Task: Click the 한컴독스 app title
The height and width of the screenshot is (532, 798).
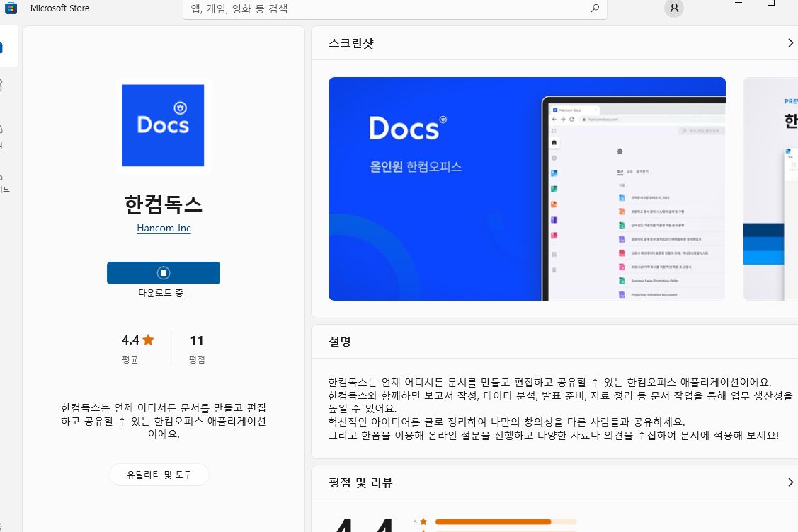Action: 164,204
